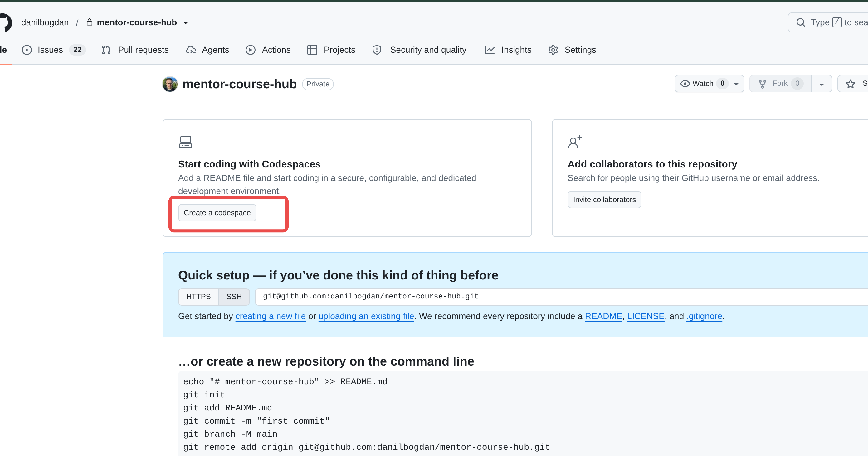Image resolution: width=868 pixels, height=456 pixels.
Task: Click the 'git add README.md' command line
Action: [x=227, y=408]
